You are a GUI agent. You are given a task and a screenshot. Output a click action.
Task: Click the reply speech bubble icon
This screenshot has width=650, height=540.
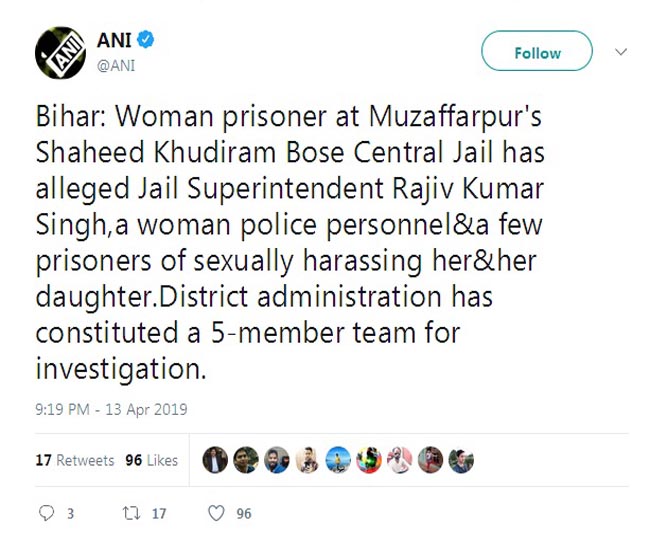[x=44, y=513]
